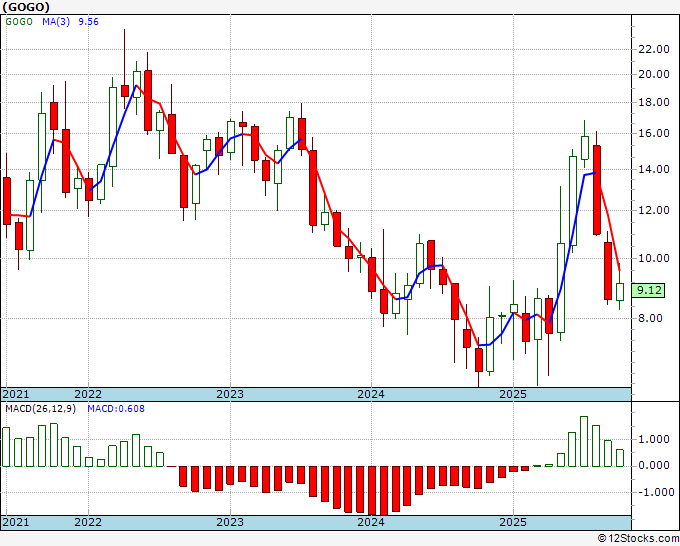Click the 14.00 price axis label

(x=654, y=169)
